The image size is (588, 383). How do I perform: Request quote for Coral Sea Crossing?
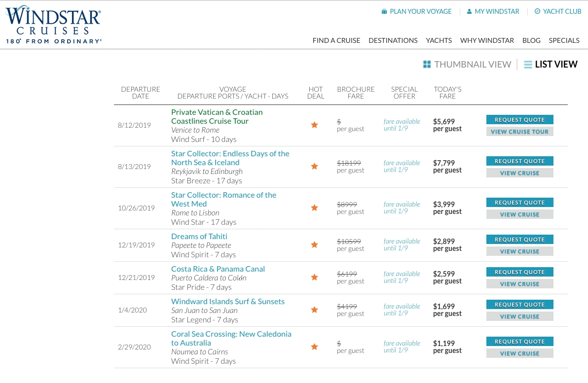click(520, 342)
